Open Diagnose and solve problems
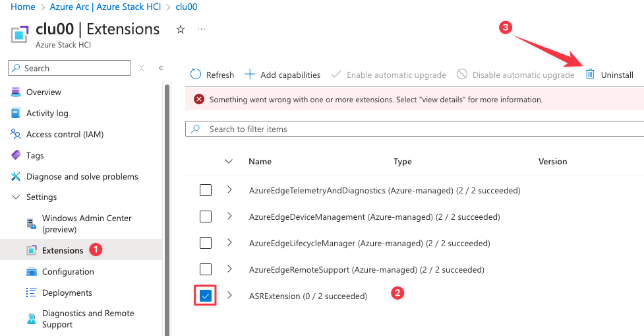 point(81,176)
